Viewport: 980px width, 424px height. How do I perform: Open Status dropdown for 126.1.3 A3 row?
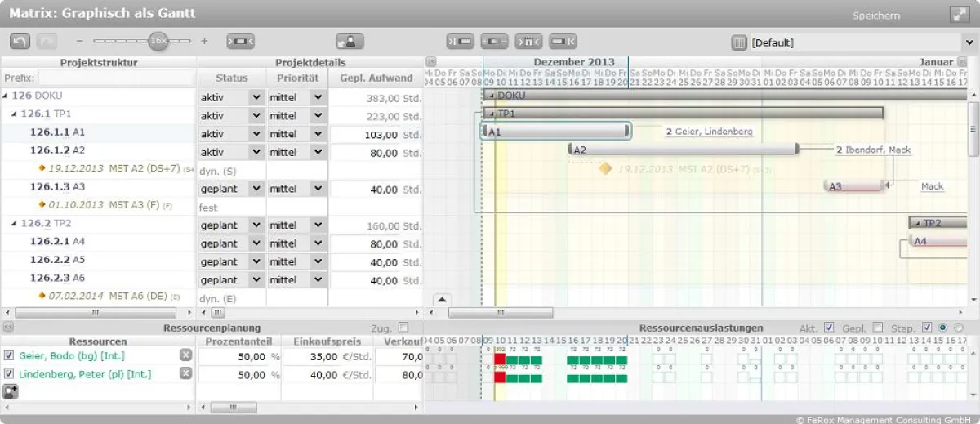[x=257, y=189]
